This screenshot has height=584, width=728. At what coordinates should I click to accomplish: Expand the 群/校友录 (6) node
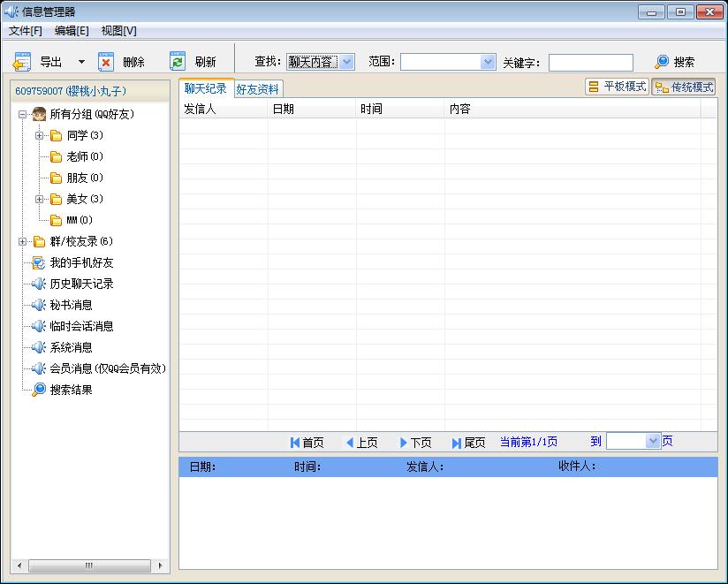pos(22,241)
